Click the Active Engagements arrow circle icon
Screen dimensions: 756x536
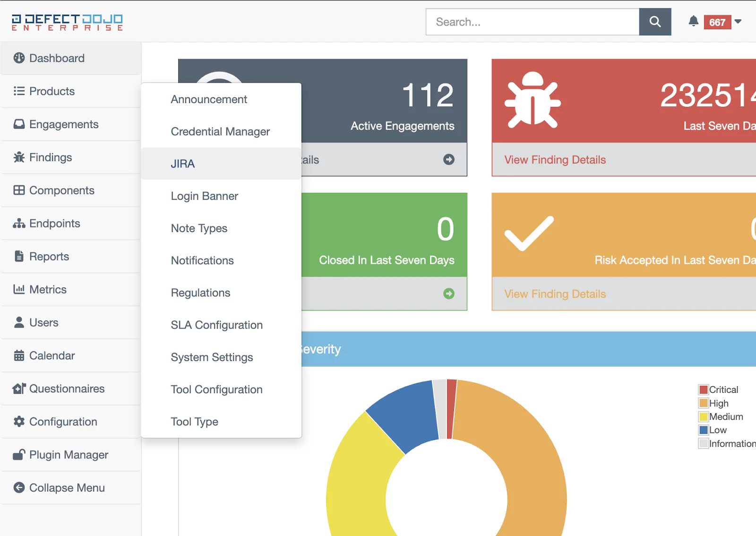coord(448,160)
